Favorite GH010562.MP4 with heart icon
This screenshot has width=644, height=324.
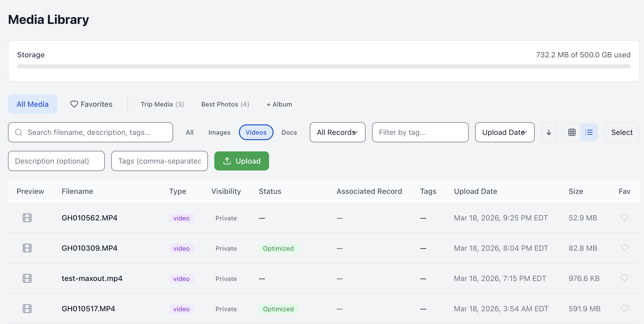click(624, 218)
